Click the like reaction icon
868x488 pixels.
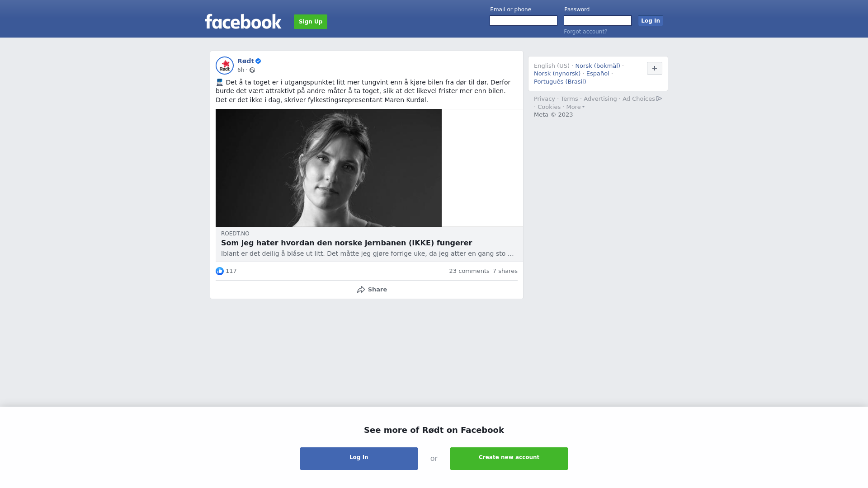[220, 271]
